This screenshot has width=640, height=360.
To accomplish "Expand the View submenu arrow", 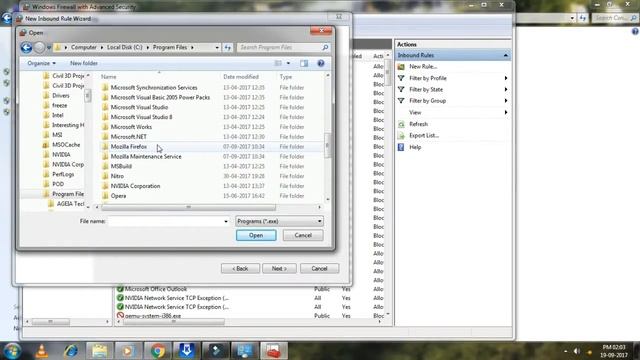I will coord(506,112).
